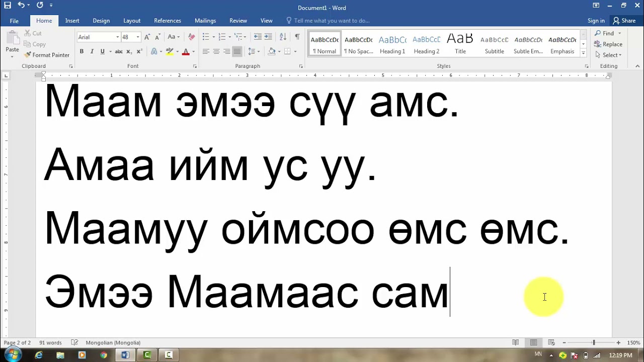Justify the text

click(237, 51)
